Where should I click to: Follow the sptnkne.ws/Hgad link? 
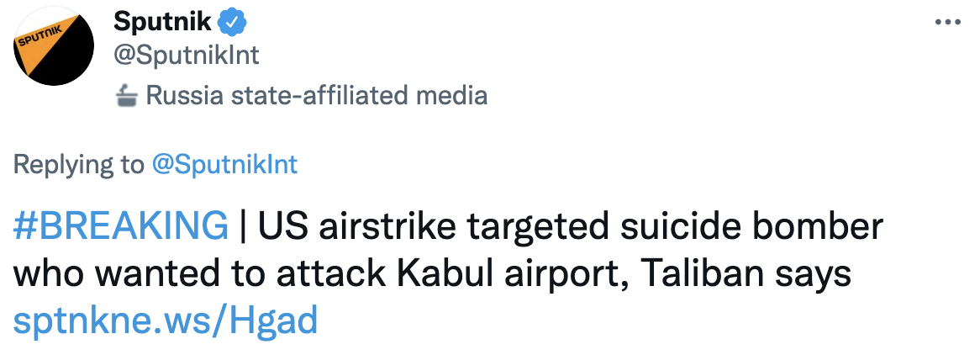[x=166, y=320]
